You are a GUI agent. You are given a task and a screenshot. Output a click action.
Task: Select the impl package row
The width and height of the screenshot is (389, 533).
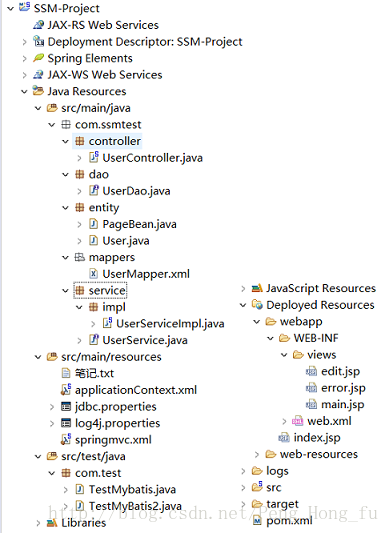(107, 307)
